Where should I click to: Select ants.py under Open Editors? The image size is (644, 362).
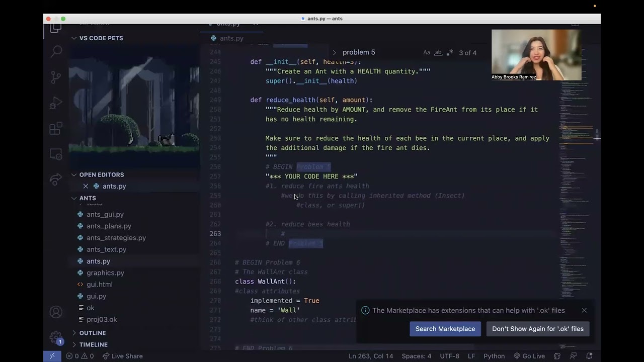(x=114, y=186)
